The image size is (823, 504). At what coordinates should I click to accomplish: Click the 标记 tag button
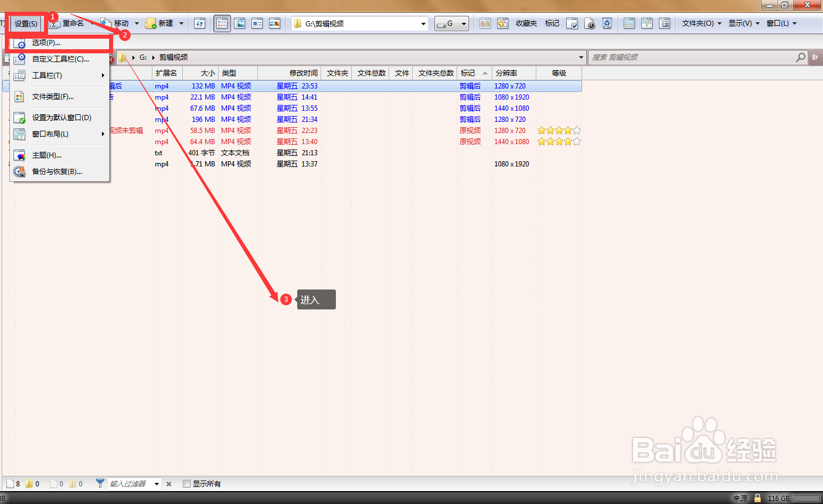552,23
